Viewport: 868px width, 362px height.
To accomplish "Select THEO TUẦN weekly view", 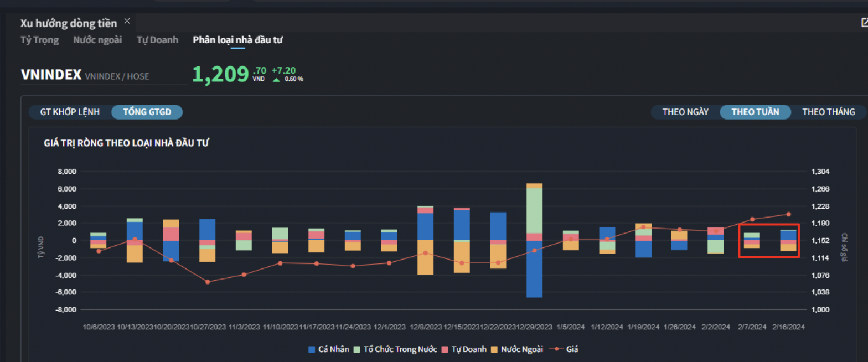I will [x=755, y=112].
